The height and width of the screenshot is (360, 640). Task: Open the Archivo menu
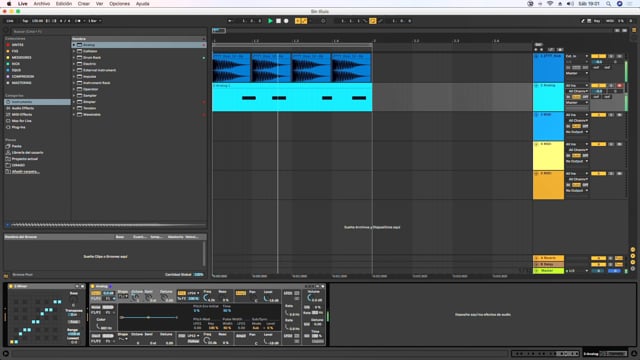click(42, 4)
